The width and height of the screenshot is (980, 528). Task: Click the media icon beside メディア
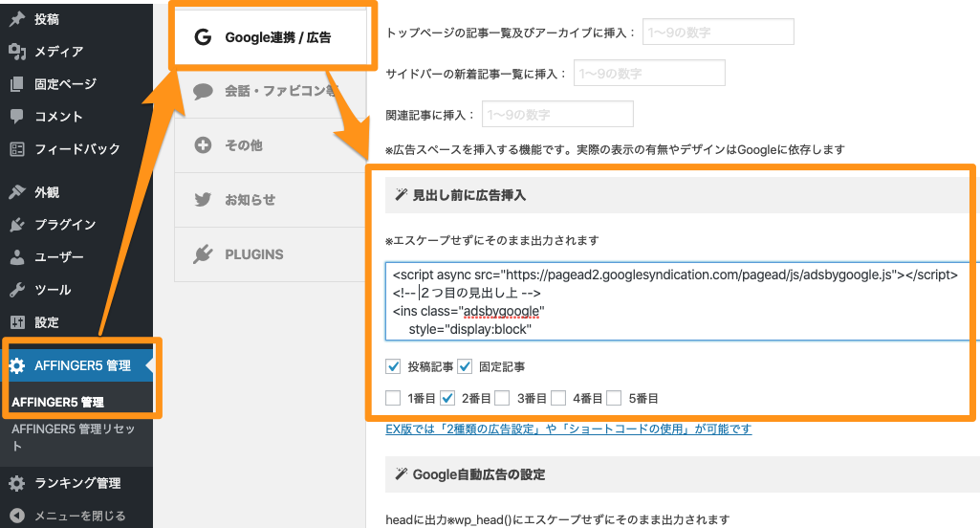17,52
